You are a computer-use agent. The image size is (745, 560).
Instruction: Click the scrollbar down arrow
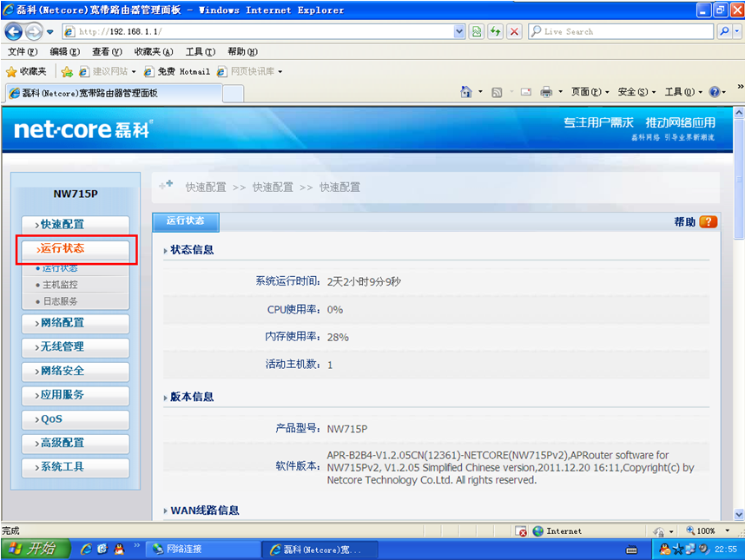pyautogui.click(x=739, y=514)
